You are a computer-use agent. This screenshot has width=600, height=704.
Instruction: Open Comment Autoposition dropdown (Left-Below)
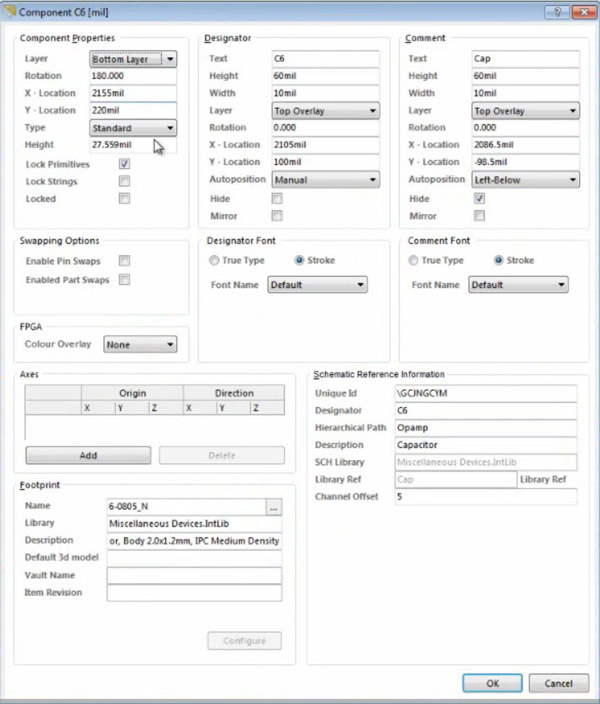tap(525, 180)
